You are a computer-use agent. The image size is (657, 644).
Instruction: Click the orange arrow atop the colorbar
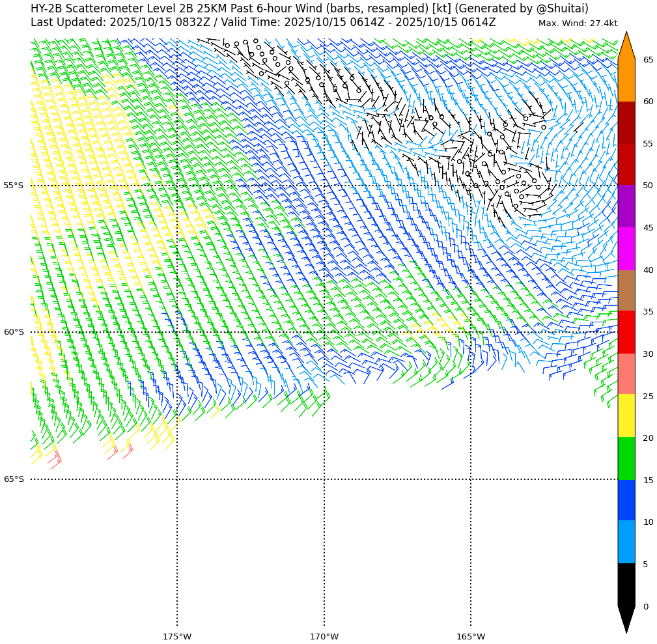coord(626,47)
